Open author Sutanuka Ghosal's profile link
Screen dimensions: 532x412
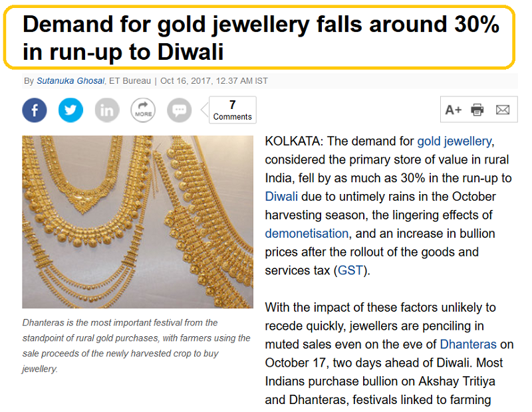[x=69, y=81]
